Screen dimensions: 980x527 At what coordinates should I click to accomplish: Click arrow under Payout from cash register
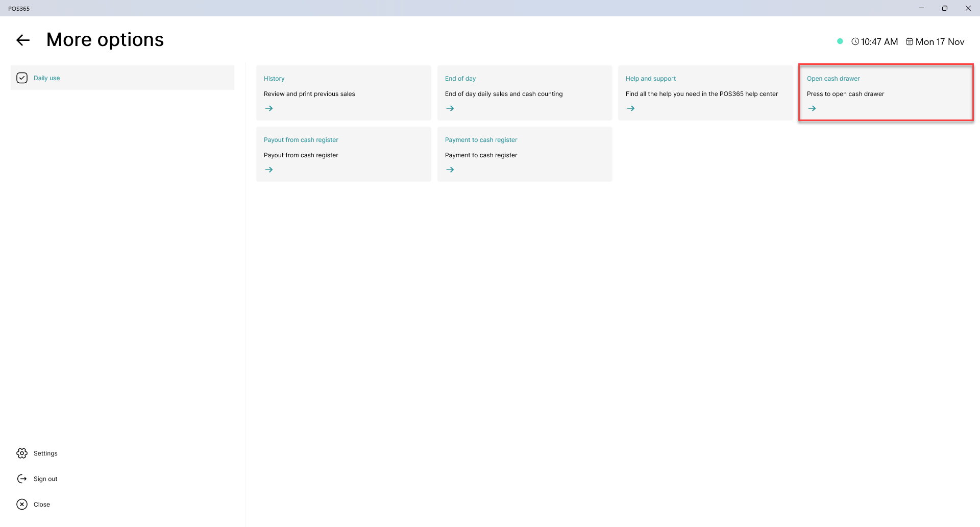(269, 170)
